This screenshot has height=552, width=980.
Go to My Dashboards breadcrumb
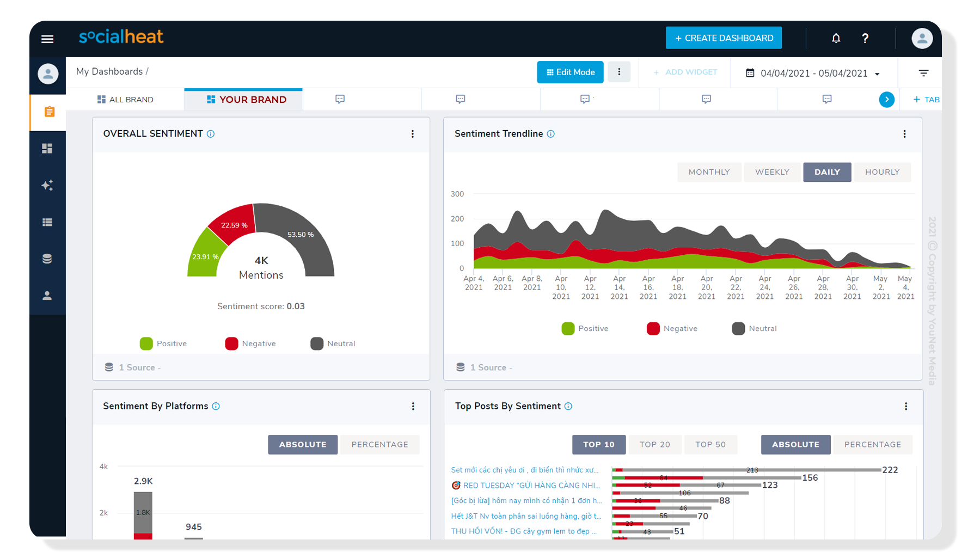[x=109, y=71]
